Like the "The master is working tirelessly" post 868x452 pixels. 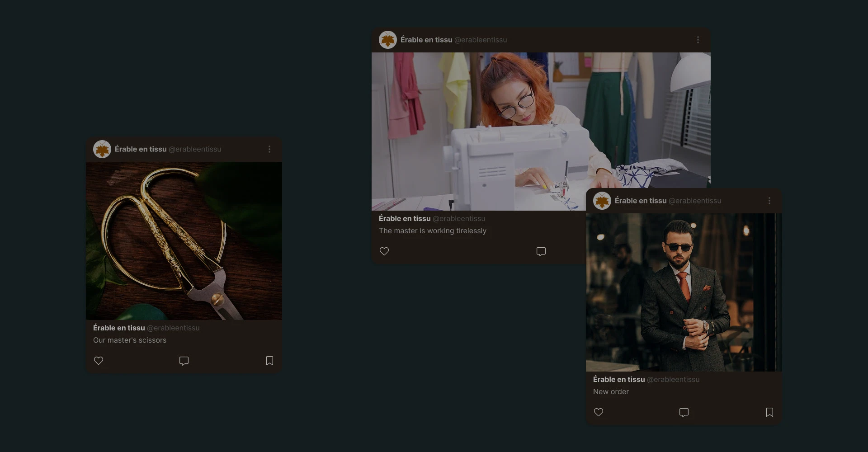[384, 251]
